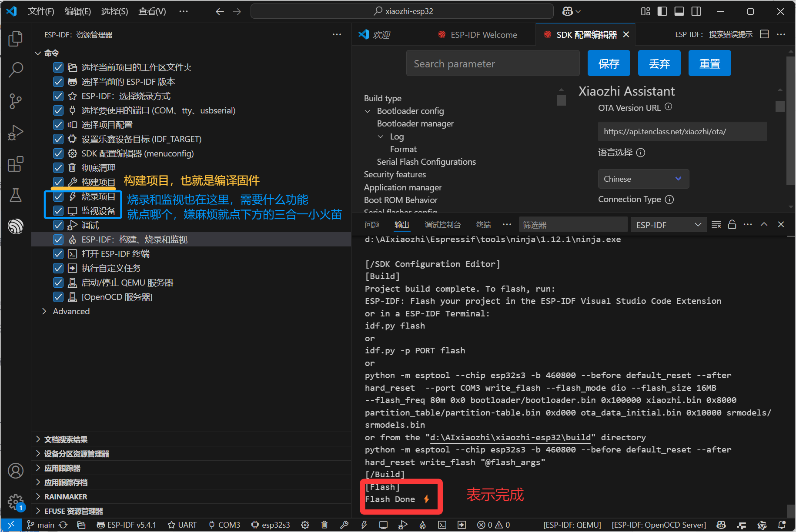This screenshot has height=532, width=796.
Task: Click the lightning flash icon in status bar
Action: [364, 525]
